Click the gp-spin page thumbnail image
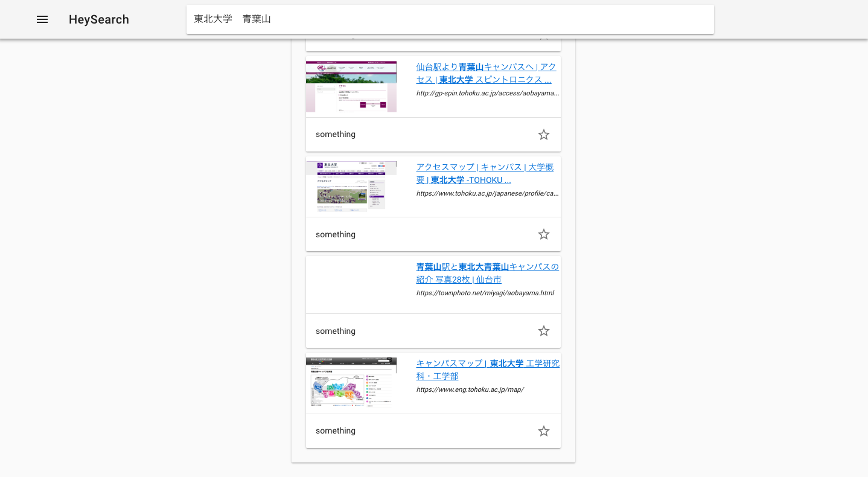868x477 pixels. tap(351, 86)
